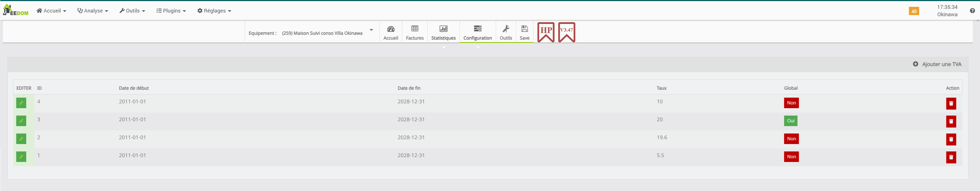
Task: Click the 'Action' column header
Action: click(x=953, y=88)
